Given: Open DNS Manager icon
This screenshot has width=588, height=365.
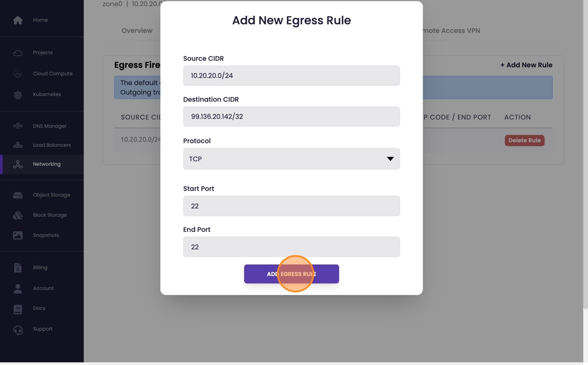Looking at the screenshot, I should 18,126.
